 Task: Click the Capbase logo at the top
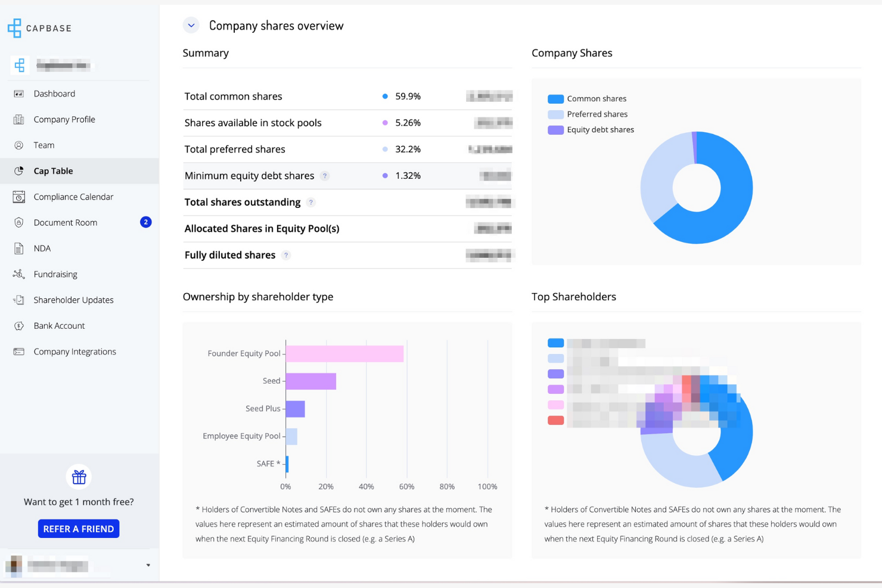coord(39,28)
